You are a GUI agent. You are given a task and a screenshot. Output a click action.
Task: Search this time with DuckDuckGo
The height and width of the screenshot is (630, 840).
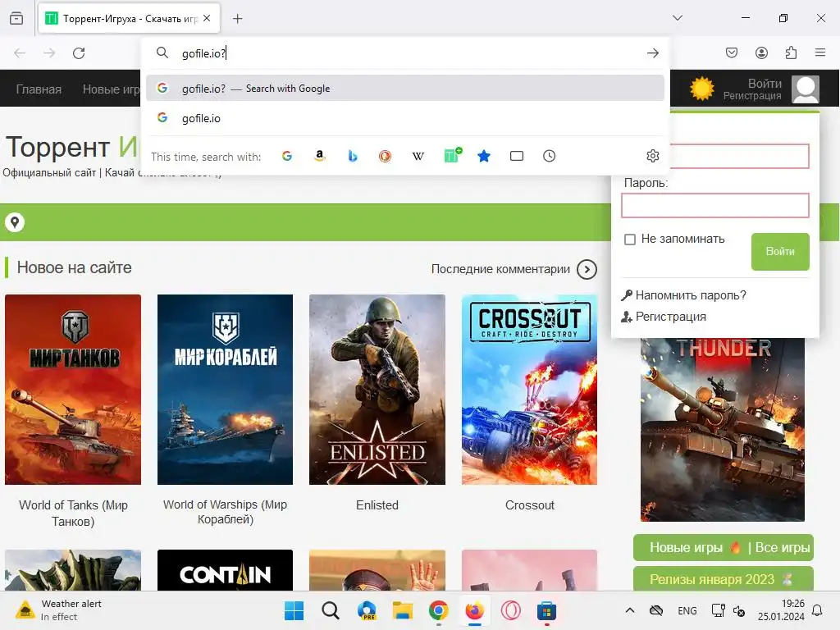[386, 156]
